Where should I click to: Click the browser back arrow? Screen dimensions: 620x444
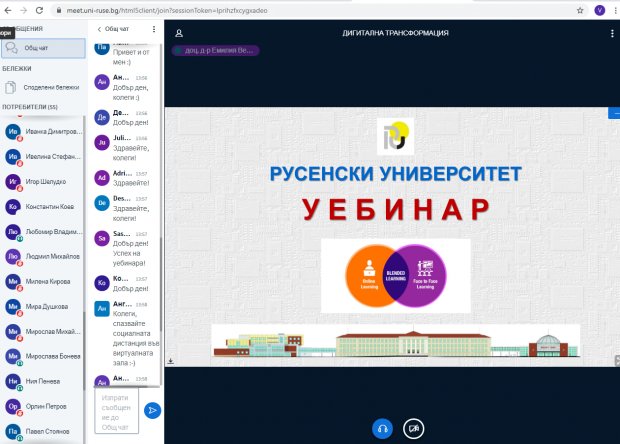[x=8, y=10]
